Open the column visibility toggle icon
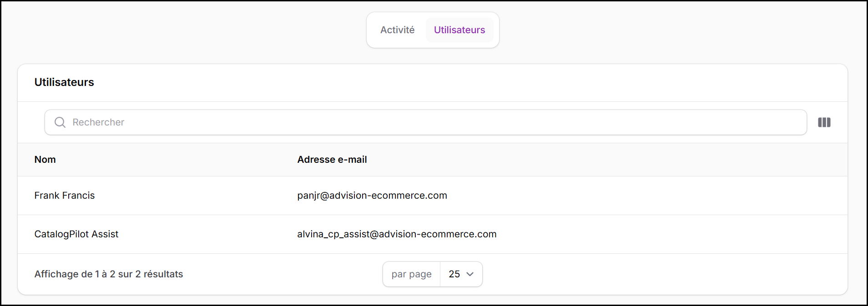 click(824, 122)
